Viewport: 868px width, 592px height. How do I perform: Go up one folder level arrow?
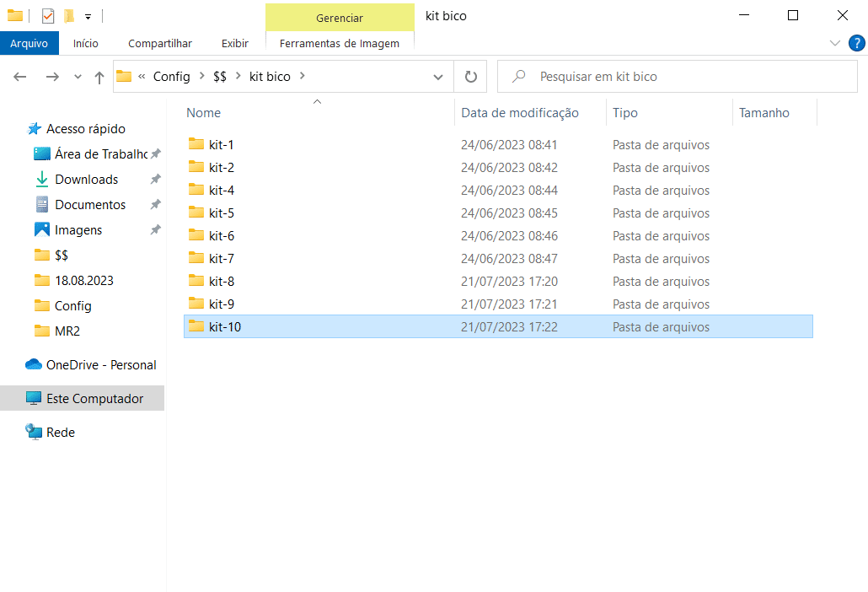[x=99, y=77]
